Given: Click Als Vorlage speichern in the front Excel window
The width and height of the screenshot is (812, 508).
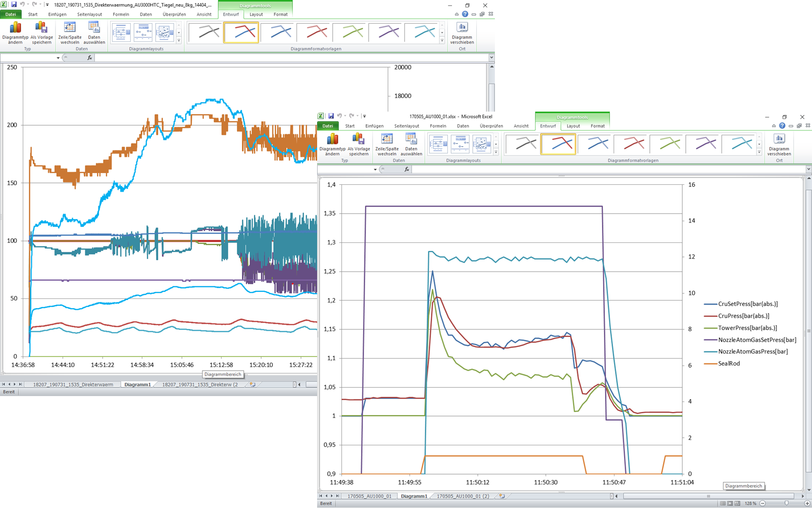Looking at the screenshot, I should (x=359, y=144).
